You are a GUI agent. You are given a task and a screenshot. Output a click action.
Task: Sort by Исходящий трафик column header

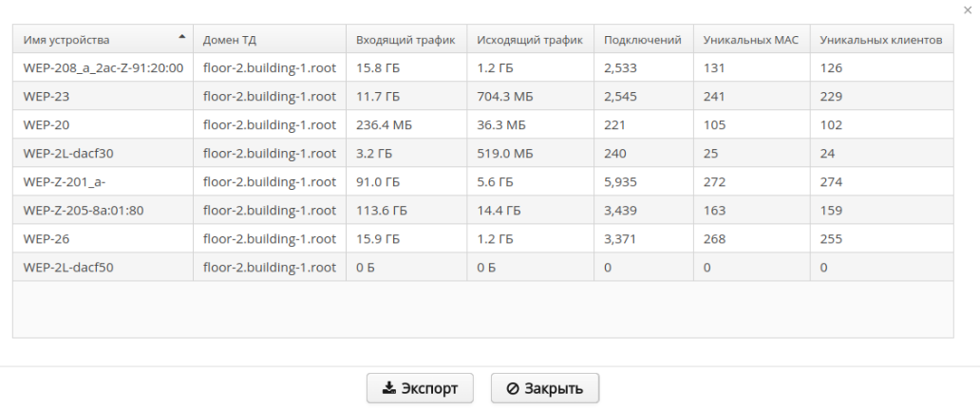click(x=529, y=40)
